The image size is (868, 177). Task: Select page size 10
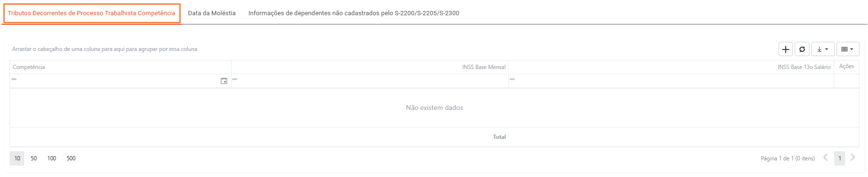click(x=17, y=158)
